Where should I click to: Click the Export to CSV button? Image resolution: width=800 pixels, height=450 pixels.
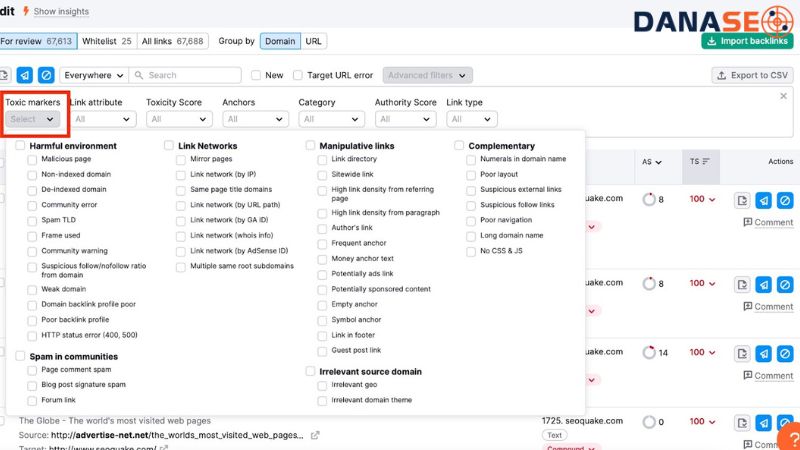(751, 75)
